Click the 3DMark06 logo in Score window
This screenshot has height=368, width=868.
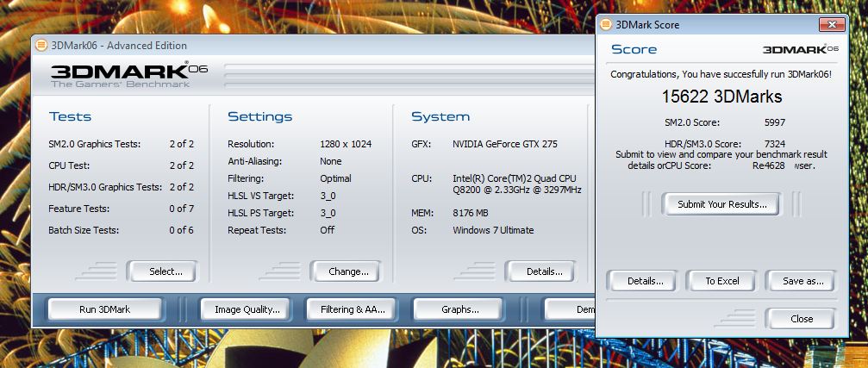pyautogui.click(x=801, y=49)
